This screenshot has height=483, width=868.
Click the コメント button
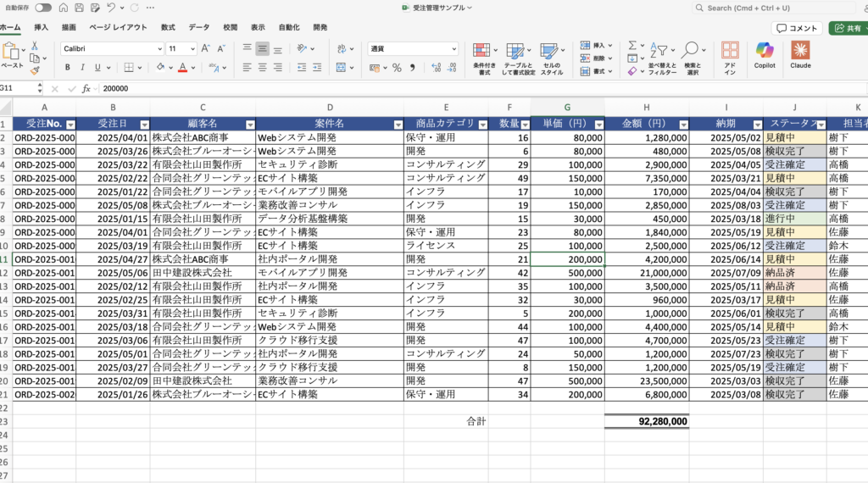[798, 28]
